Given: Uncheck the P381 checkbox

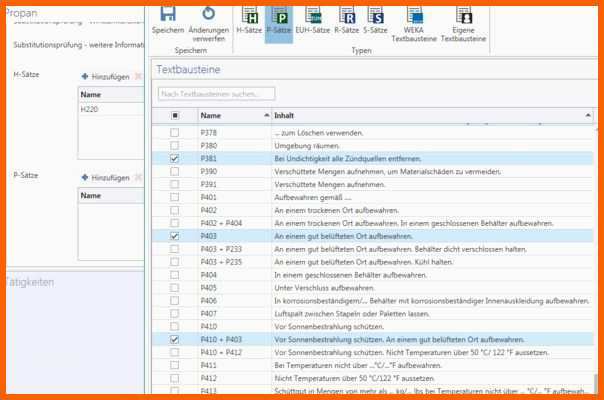Looking at the screenshot, I should coord(175,159).
